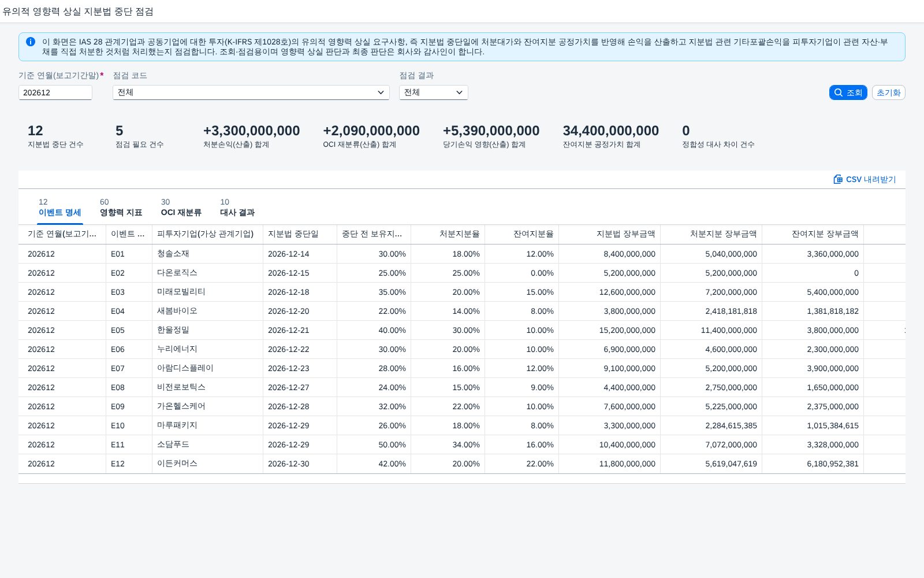Click the 처분손익(산출) 합계 value +3,300,000,000
This screenshot has height=578, width=924.
[251, 131]
